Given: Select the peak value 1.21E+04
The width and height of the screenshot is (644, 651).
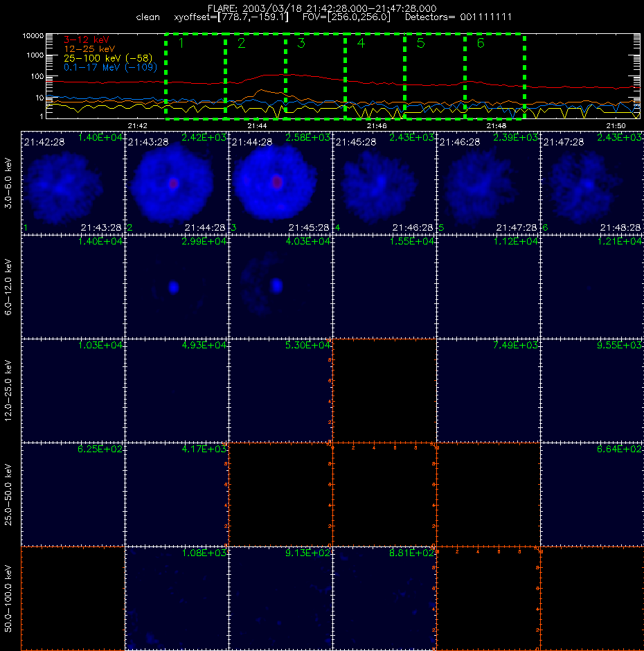Looking at the screenshot, I should point(620,241).
